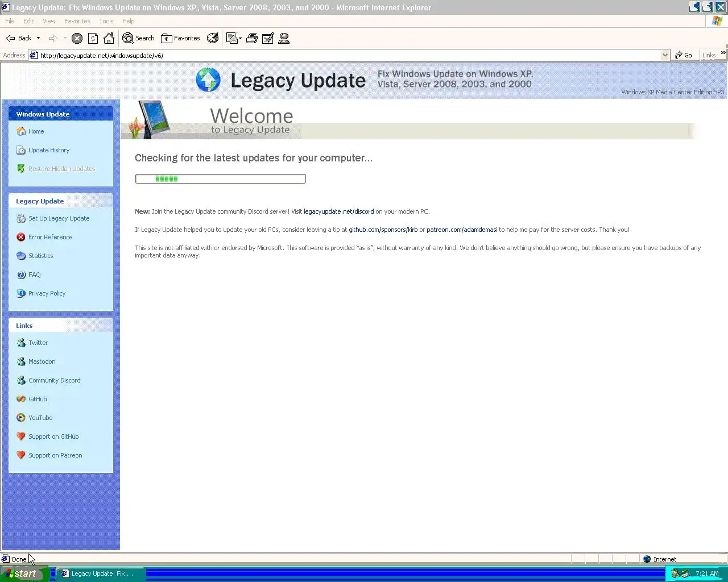Open the Community Discord sidebar link

coord(54,380)
